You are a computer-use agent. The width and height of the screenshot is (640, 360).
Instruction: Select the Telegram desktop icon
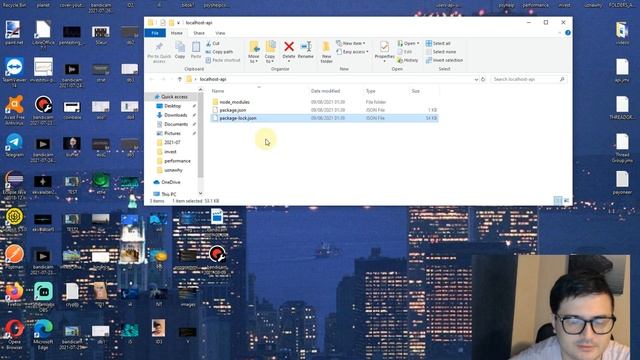pos(14,146)
